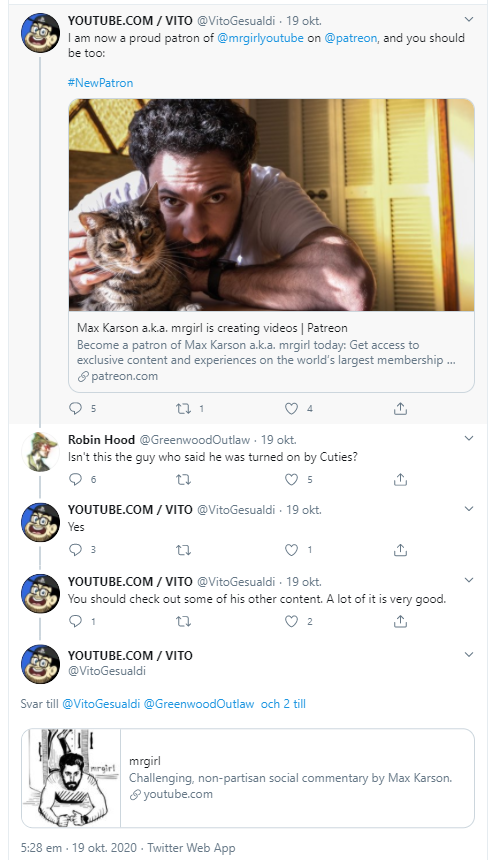Screen dimensions: 491x860
Task: Open options chevron on the final tweet
Action: pyautogui.click(x=469, y=654)
